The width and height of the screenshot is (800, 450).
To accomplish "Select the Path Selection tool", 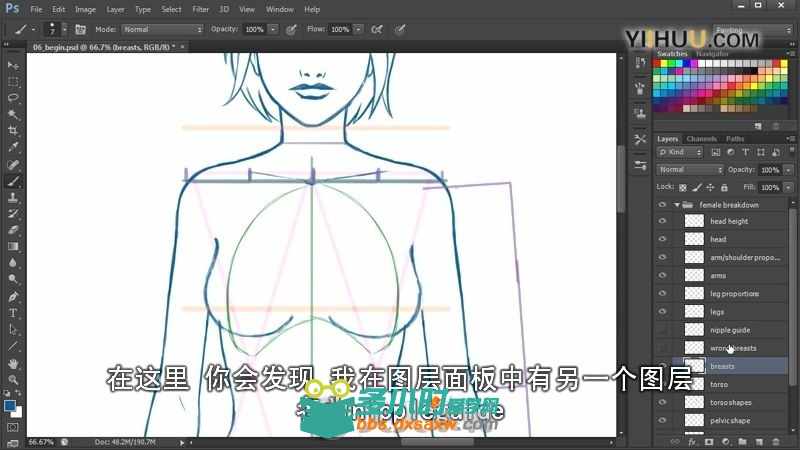I will (x=13, y=330).
